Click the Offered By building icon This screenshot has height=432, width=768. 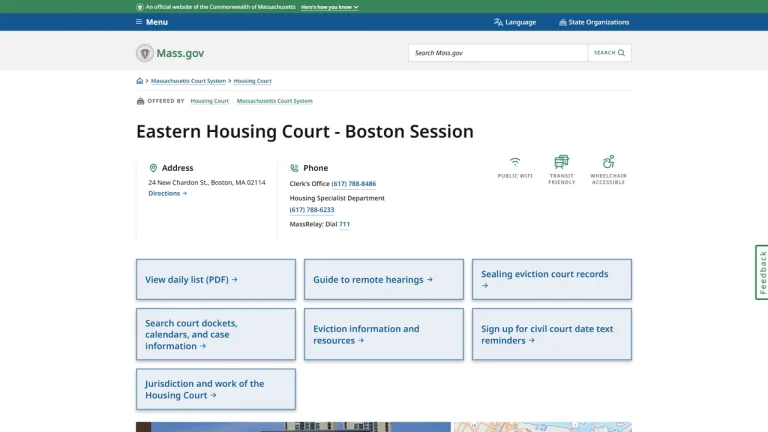click(141, 101)
